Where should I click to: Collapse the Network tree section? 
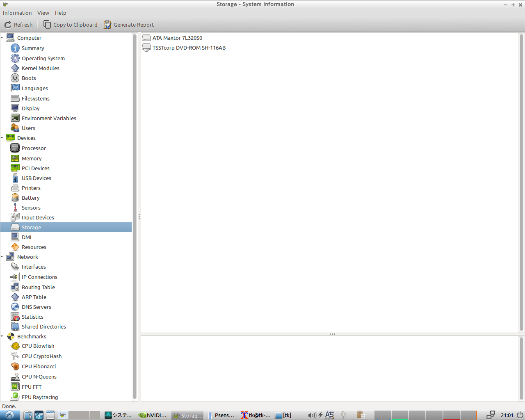[2, 257]
